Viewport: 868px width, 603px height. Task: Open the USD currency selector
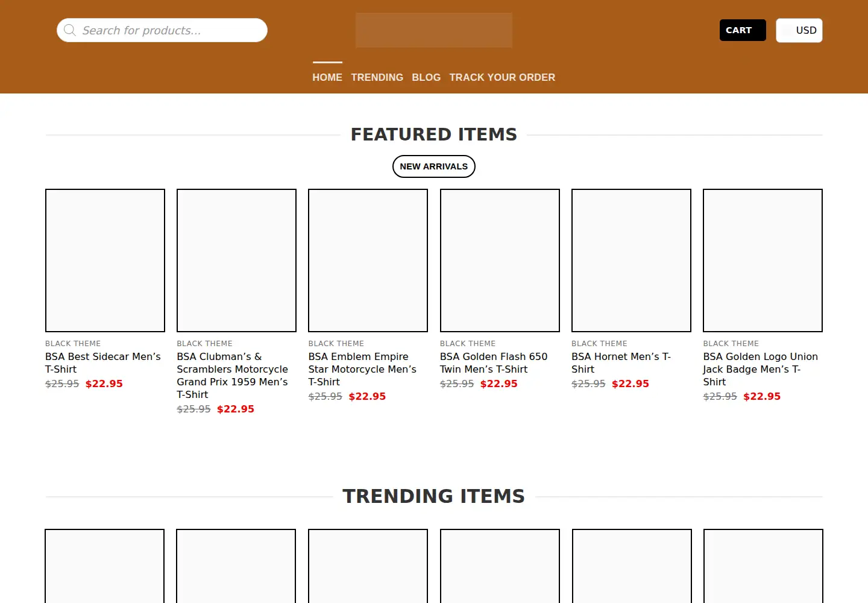click(799, 30)
